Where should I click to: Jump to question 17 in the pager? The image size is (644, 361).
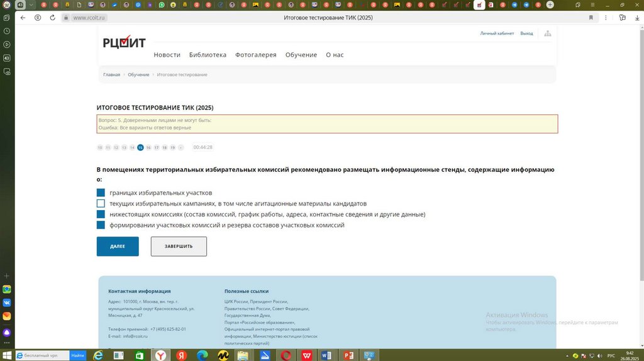pos(157,147)
